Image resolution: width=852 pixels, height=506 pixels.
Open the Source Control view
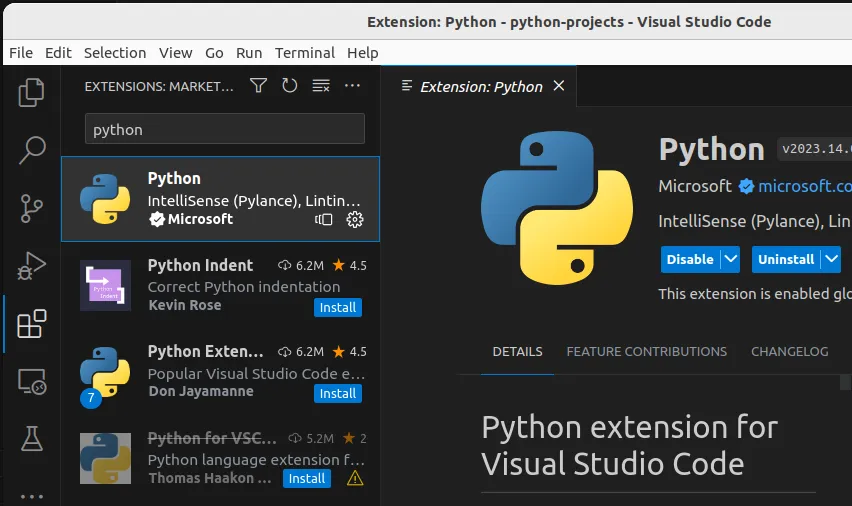tap(32, 209)
